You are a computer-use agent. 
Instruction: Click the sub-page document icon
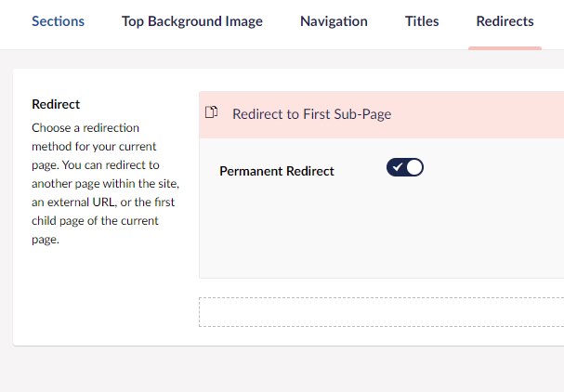pos(212,113)
